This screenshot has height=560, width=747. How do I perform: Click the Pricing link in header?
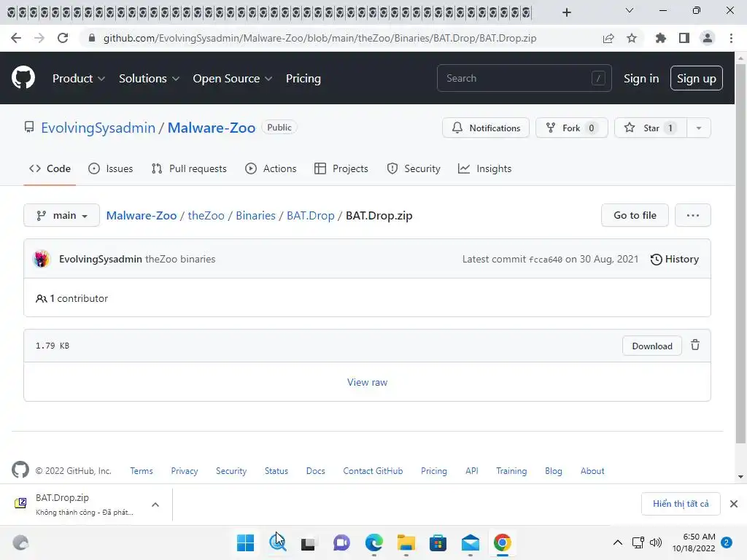pos(303,79)
